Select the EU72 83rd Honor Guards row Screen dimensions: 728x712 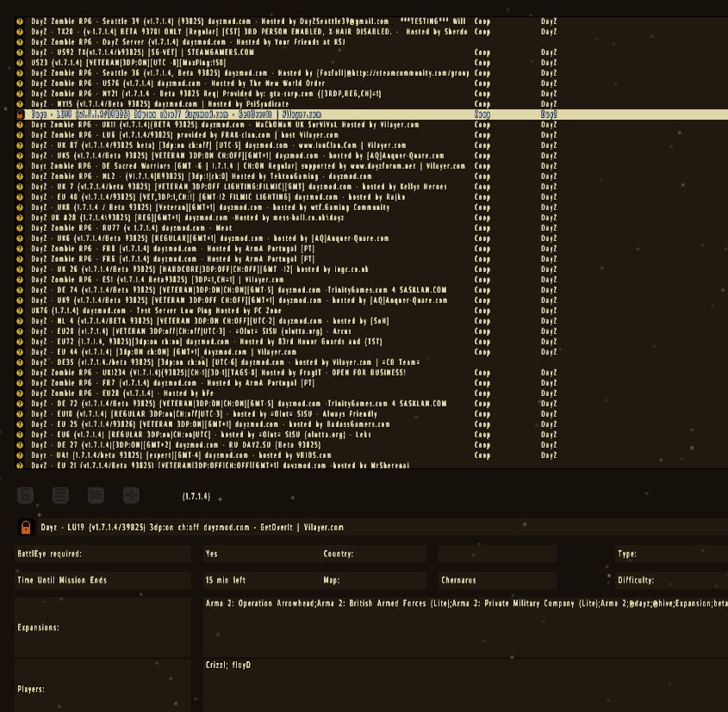point(371,342)
